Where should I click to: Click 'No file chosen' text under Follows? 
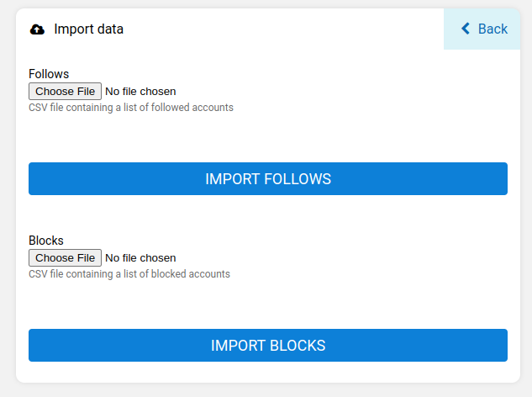pos(140,91)
